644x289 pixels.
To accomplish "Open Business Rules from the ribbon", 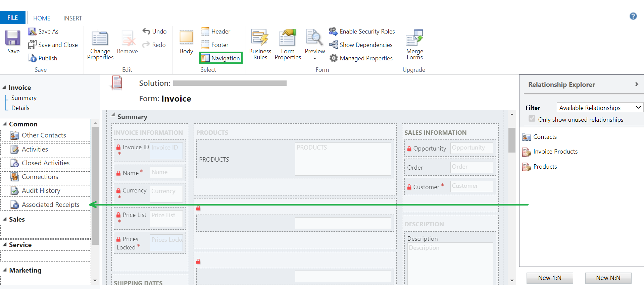I will click(x=260, y=45).
